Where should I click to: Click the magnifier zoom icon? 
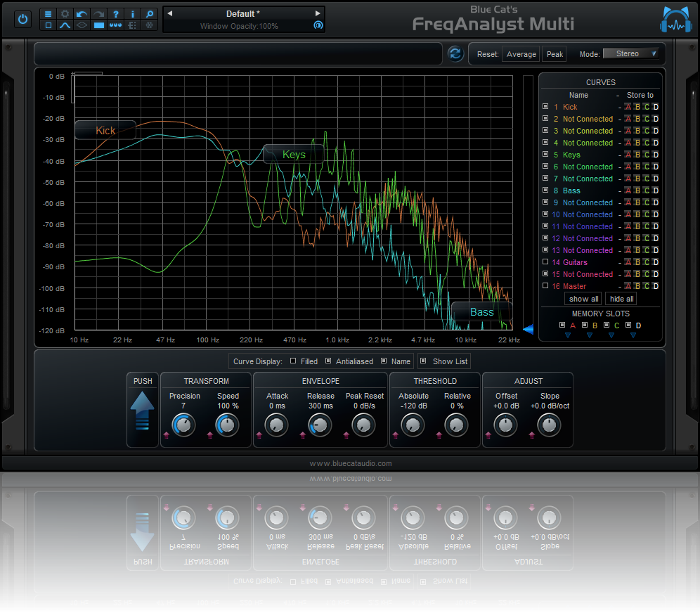150,13
